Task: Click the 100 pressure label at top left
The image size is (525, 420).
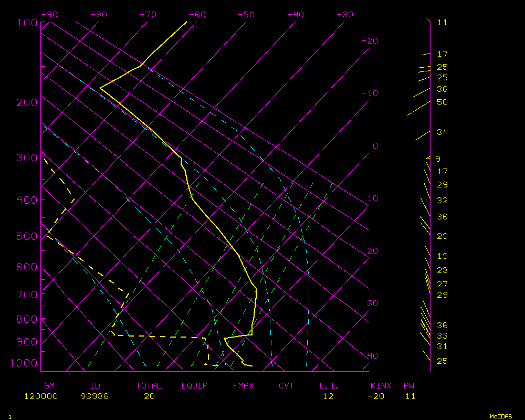Action: pyautogui.click(x=27, y=23)
